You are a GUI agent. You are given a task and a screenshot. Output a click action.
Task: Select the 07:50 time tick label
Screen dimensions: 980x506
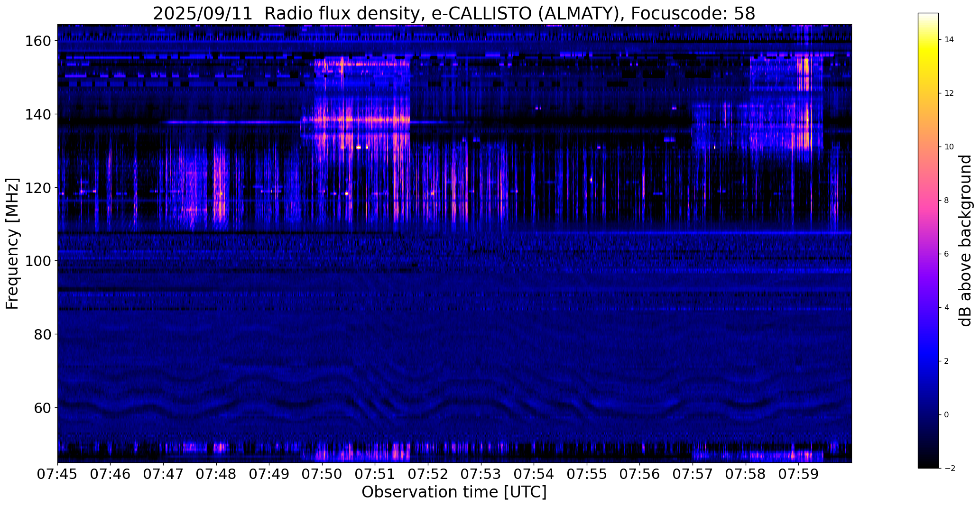(322, 475)
